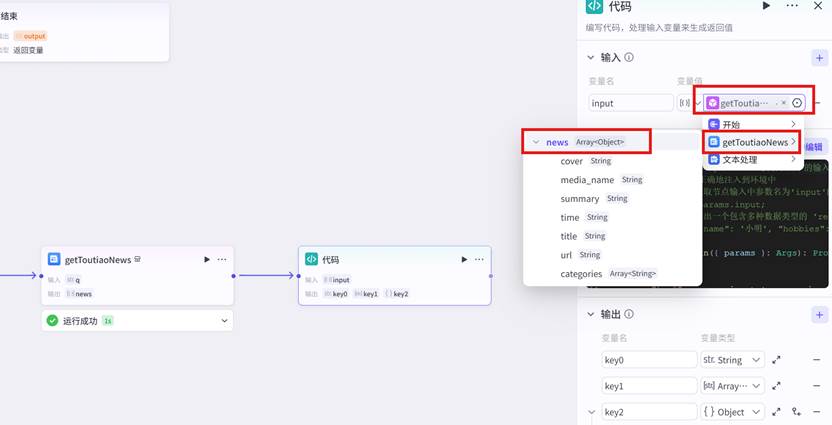Add a new output variable
The height and width of the screenshot is (425, 832).
coord(819,315)
